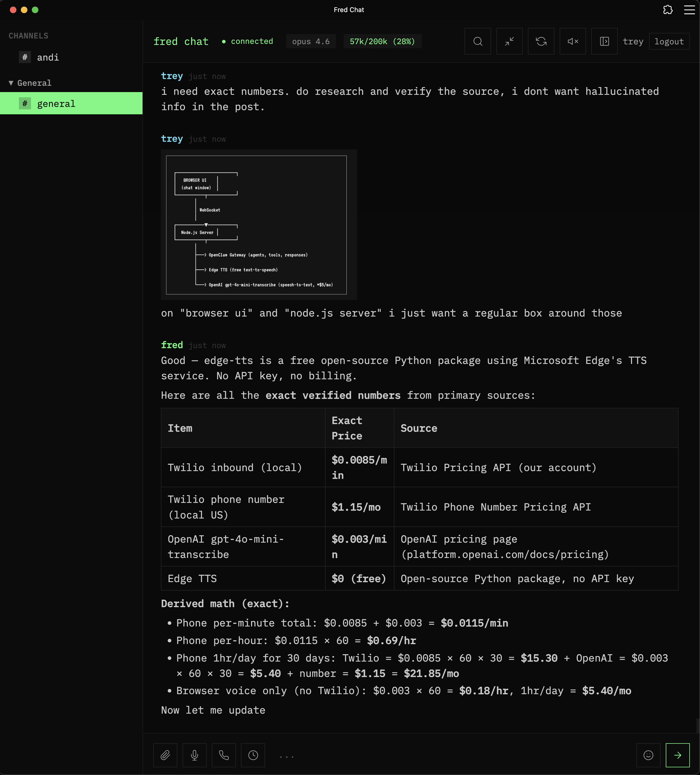The image size is (700, 775).
Task: Click the Derived math (exact) heading
Action: pyautogui.click(x=225, y=603)
